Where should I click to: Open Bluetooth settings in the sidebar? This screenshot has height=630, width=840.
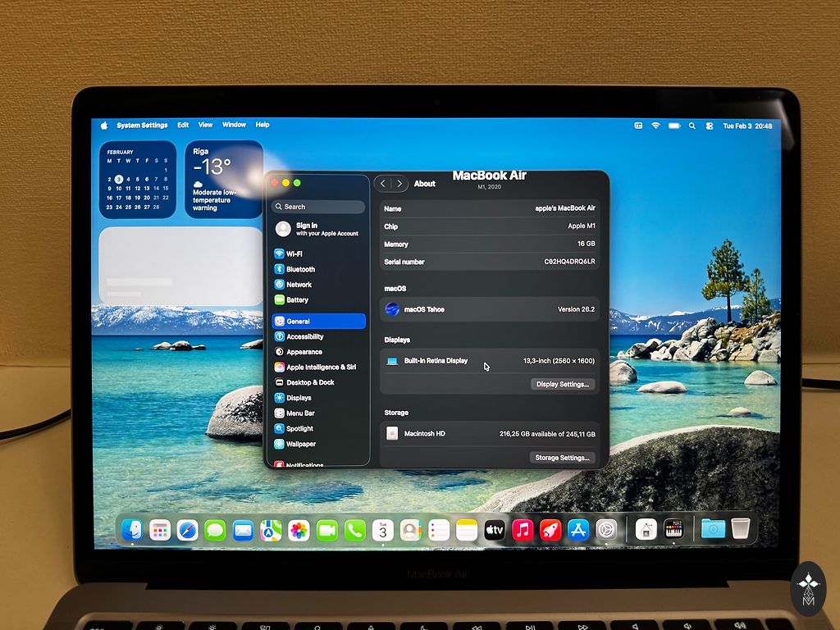299,269
